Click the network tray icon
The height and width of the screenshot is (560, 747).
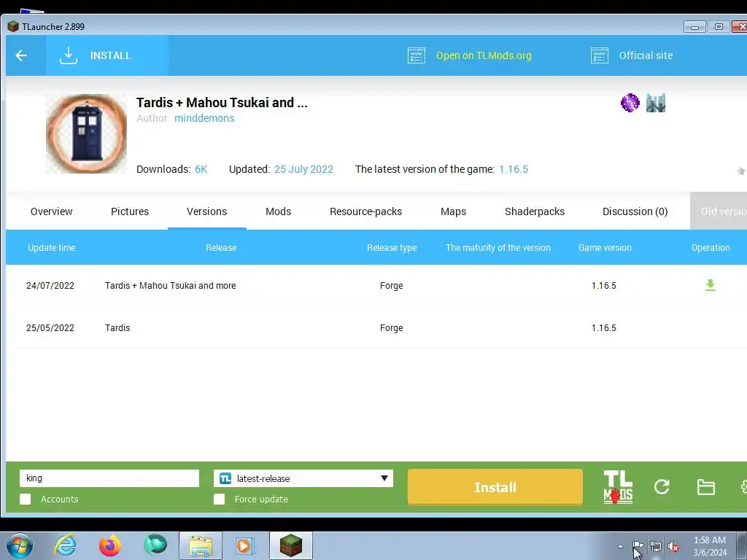click(x=656, y=547)
